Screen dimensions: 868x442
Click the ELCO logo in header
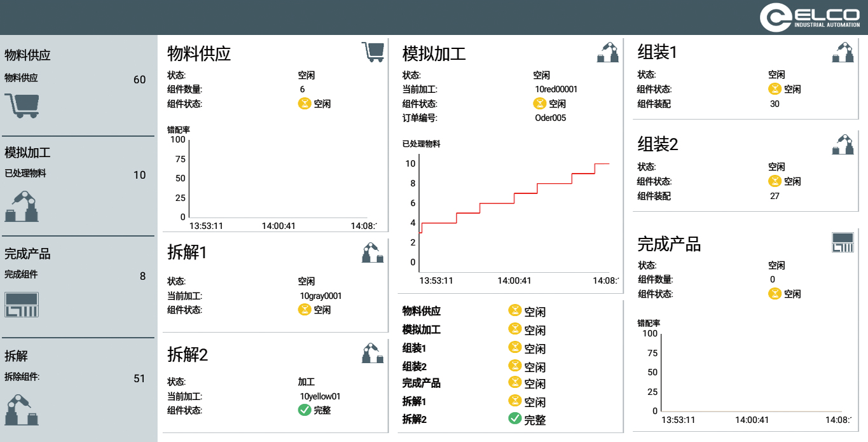click(809, 17)
